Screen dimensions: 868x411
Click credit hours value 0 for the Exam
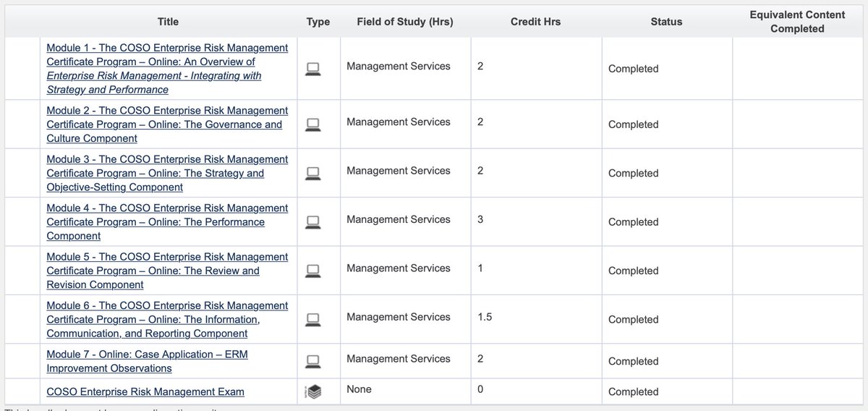click(481, 389)
